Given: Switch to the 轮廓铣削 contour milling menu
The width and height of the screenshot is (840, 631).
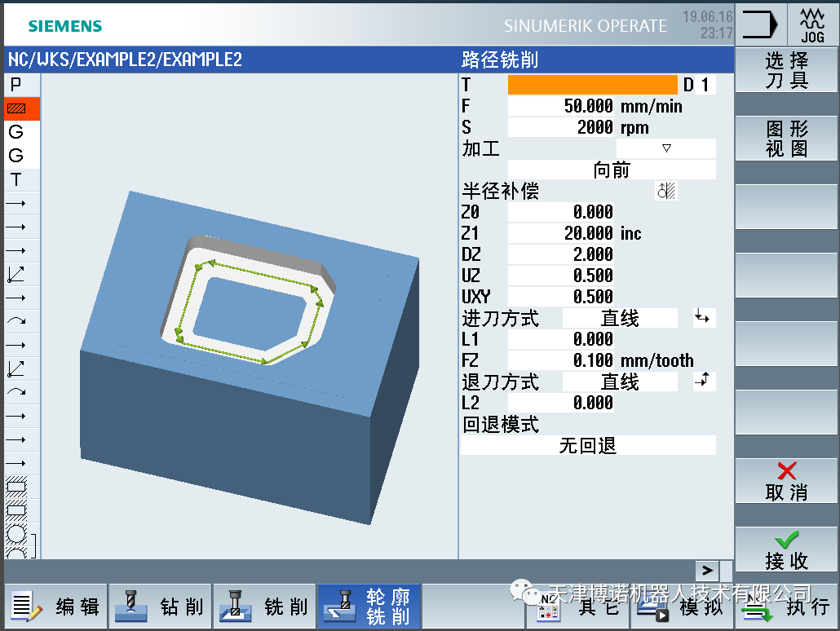Looking at the screenshot, I should 369,607.
